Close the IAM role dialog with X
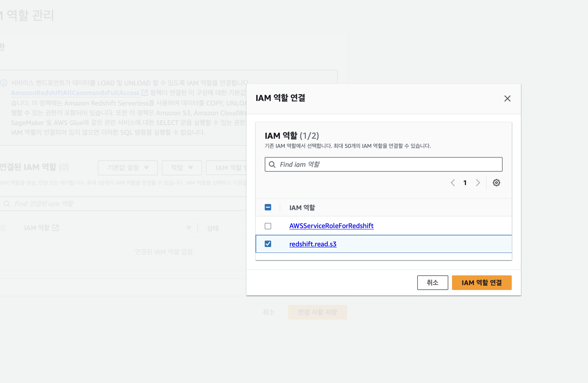The width and height of the screenshot is (588, 383). [507, 98]
